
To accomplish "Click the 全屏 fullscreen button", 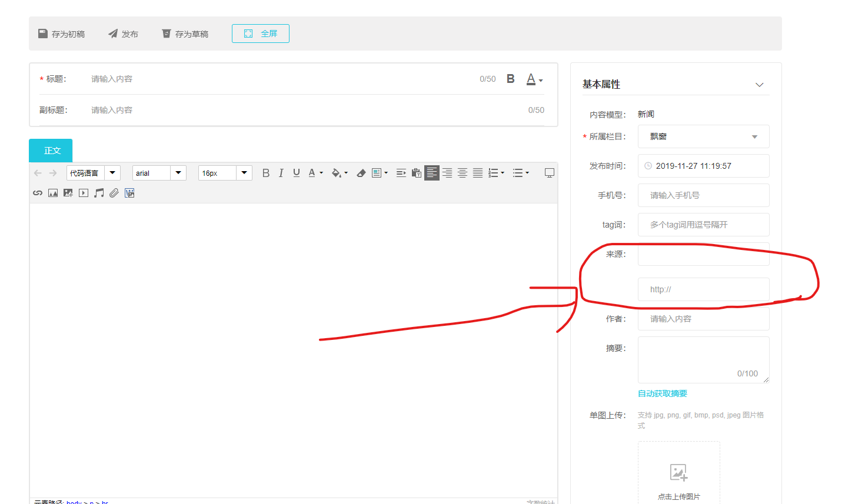I will click(261, 34).
